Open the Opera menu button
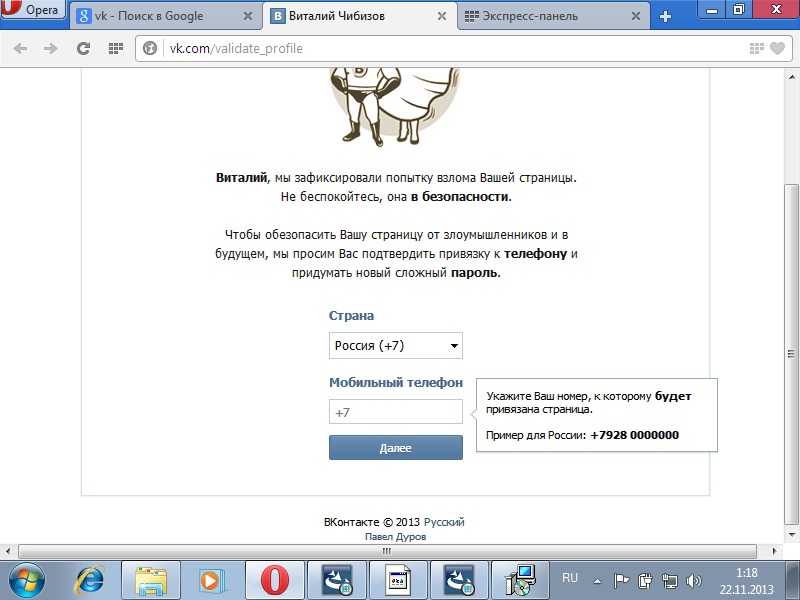The height and width of the screenshot is (600, 800). coord(32,9)
